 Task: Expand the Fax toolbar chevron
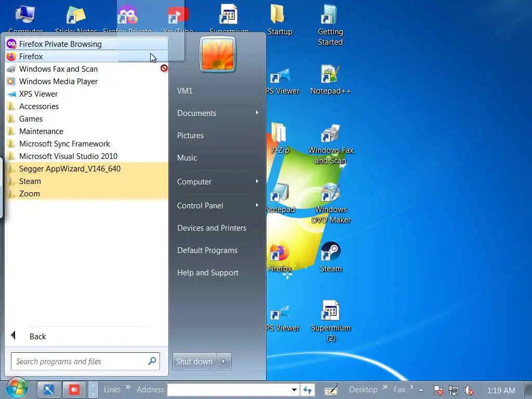point(411,387)
